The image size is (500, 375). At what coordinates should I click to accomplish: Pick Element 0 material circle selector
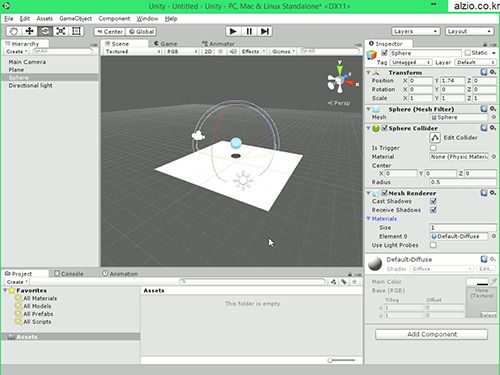[494, 236]
